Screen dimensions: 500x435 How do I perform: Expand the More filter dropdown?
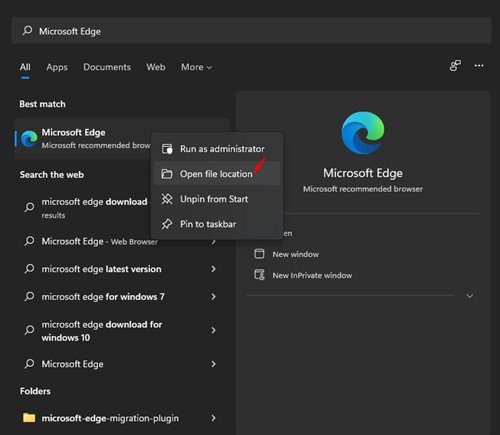(x=196, y=67)
